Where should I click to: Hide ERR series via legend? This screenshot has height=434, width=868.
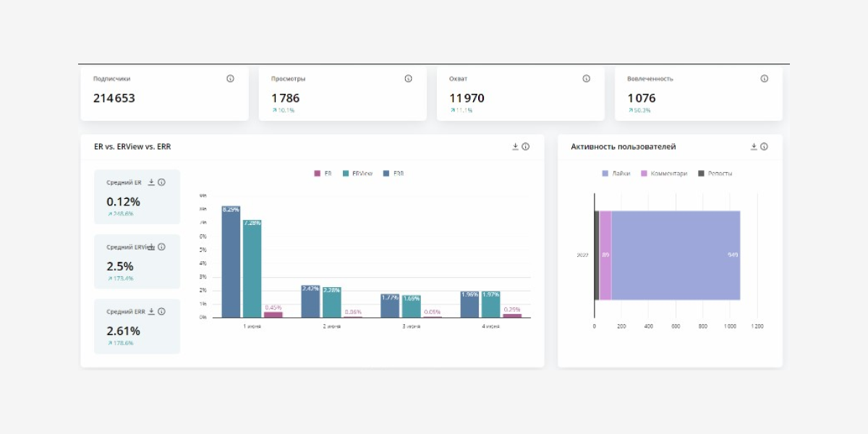(x=393, y=174)
